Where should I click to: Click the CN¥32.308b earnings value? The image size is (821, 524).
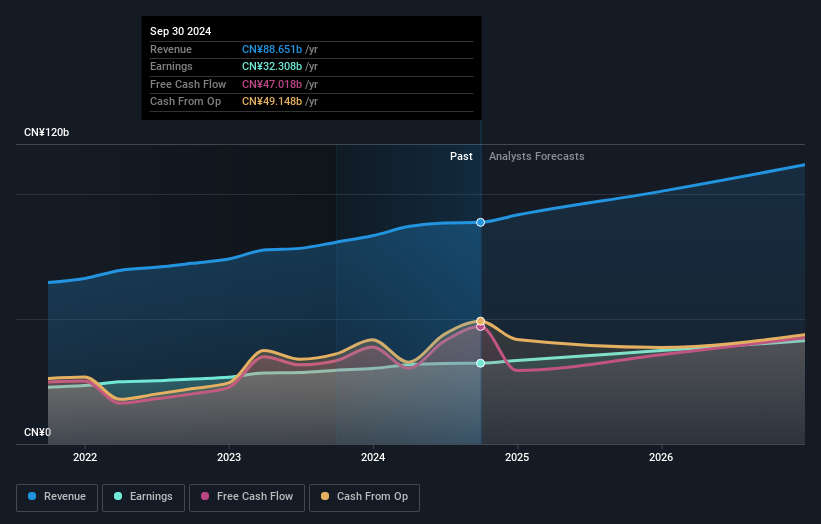tap(272, 66)
